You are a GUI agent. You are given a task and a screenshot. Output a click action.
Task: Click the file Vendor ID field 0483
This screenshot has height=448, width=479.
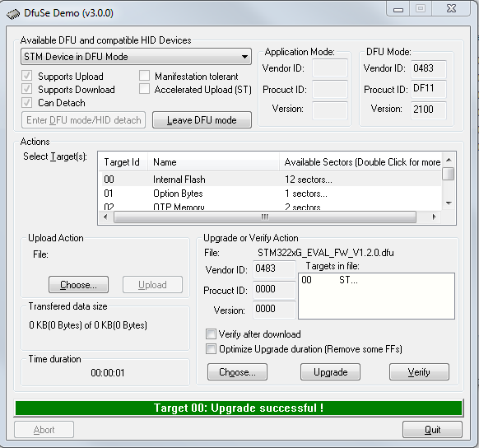point(274,269)
